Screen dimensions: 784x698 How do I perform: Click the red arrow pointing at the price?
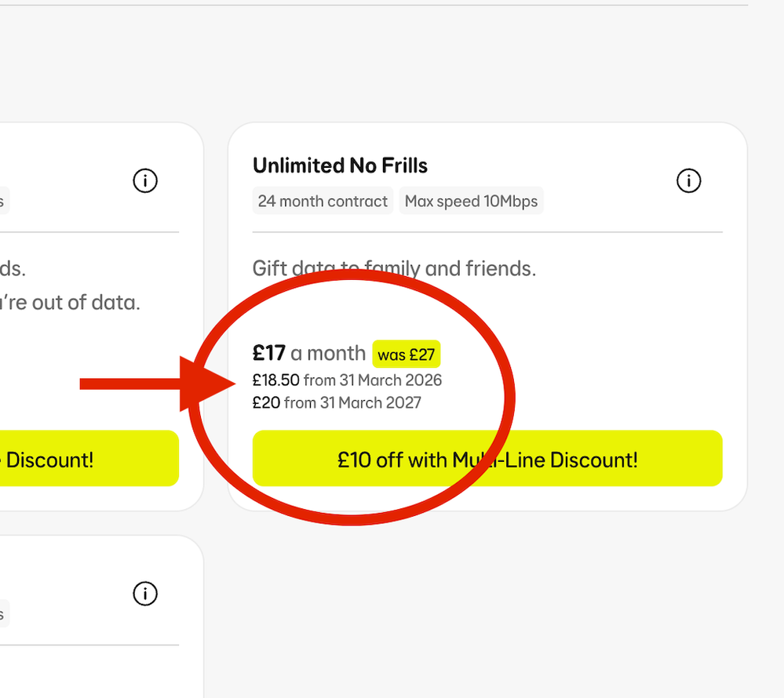158,384
